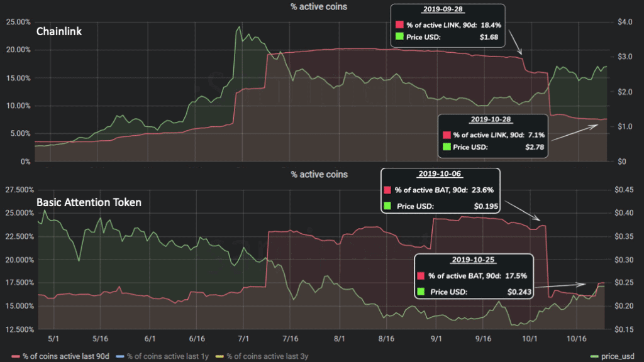The width and height of the screenshot is (644, 362).
Task: Click the 2019-10-06 tooltip date
Action: (x=440, y=173)
